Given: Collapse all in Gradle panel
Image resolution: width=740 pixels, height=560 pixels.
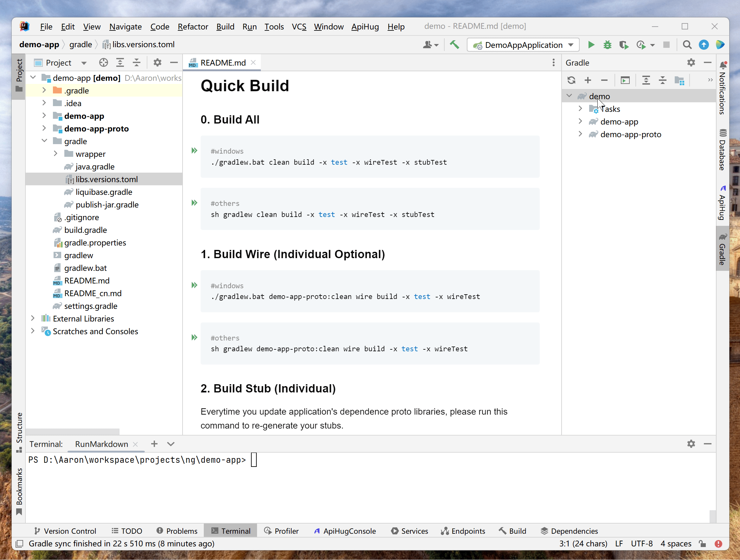Looking at the screenshot, I should [x=663, y=80].
